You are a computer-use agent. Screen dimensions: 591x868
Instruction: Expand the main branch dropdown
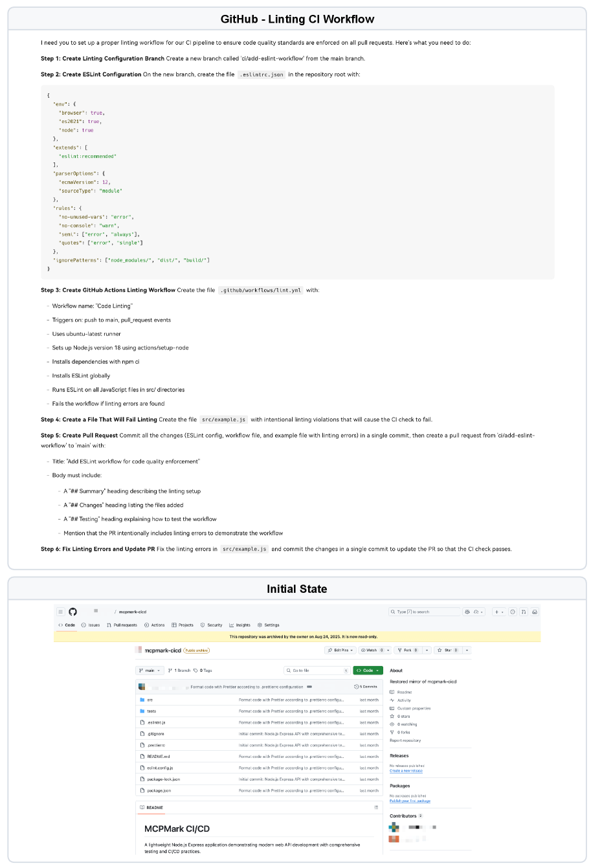point(150,671)
